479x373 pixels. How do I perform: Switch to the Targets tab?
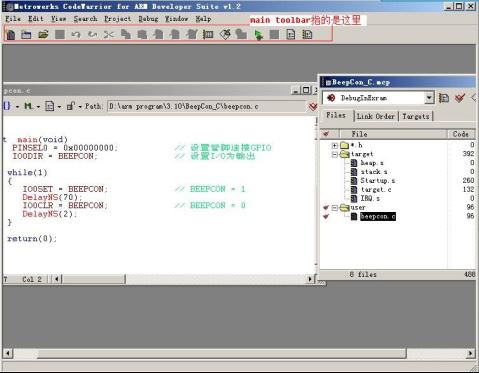[x=416, y=116]
